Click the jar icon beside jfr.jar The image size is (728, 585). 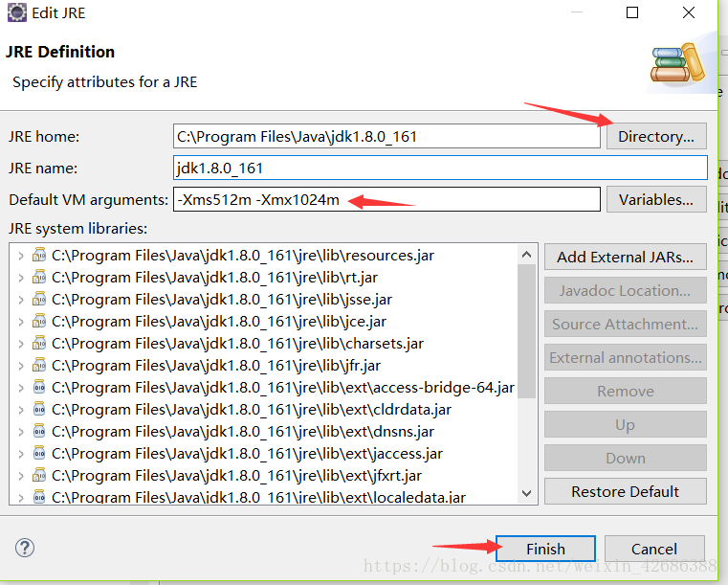tap(39, 365)
